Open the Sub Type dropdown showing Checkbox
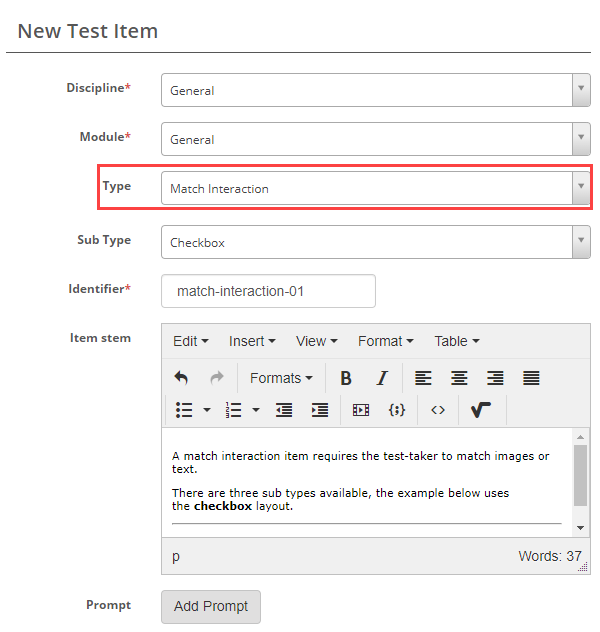The width and height of the screenshot is (600, 632). click(x=375, y=242)
